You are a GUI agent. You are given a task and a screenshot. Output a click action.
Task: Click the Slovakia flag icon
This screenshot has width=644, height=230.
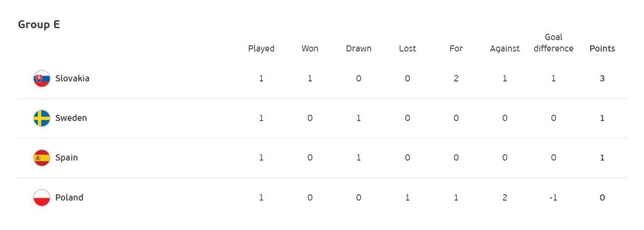click(42, 79)
